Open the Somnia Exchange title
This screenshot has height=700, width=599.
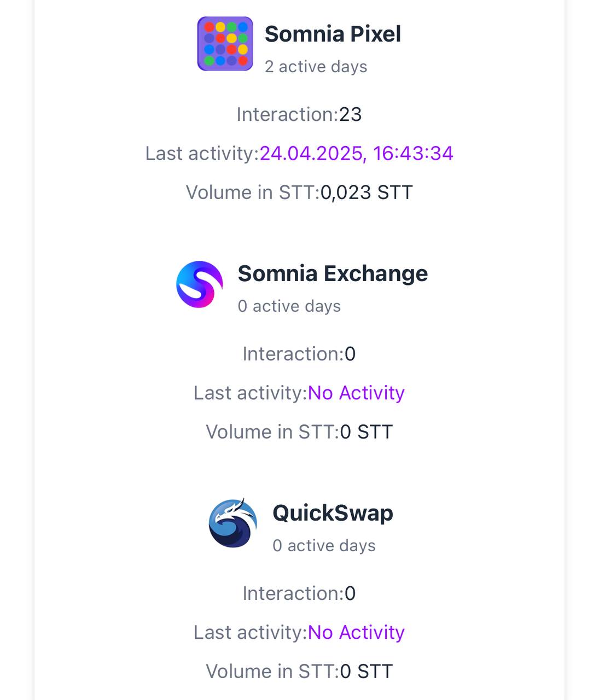[333, 273]
